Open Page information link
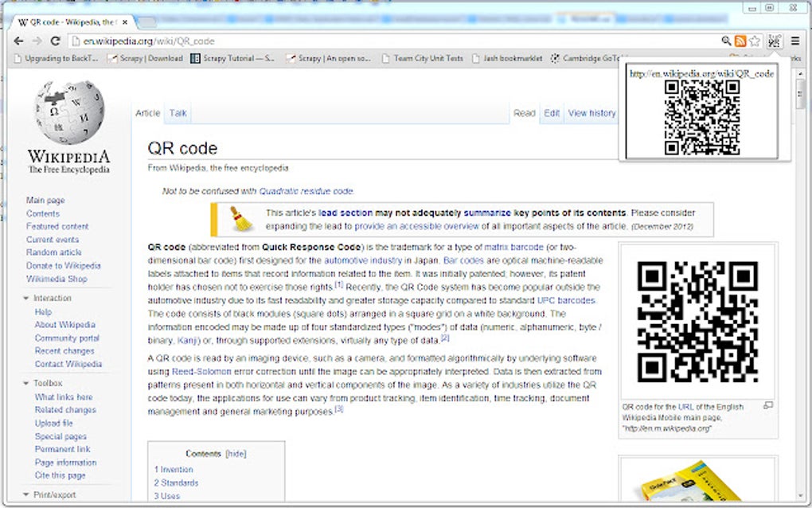This screenshot has height=508, width=812. (x=66, y=463)
